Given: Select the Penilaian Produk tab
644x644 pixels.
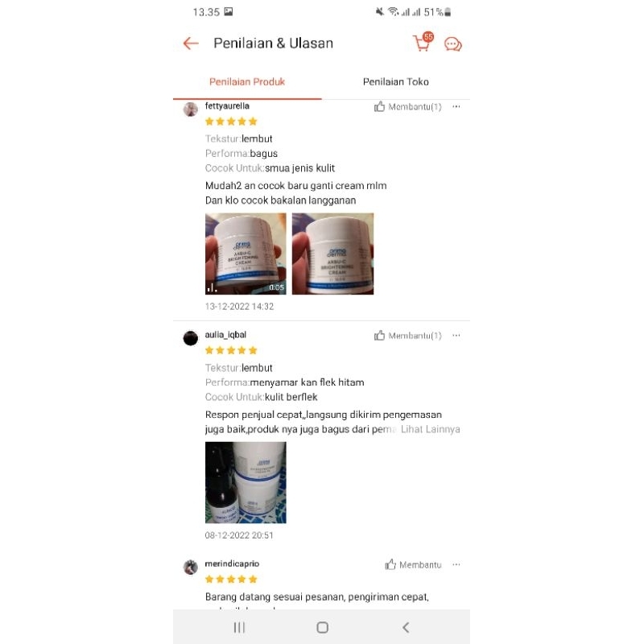Looking at the screenshot, I should [247, 82].
